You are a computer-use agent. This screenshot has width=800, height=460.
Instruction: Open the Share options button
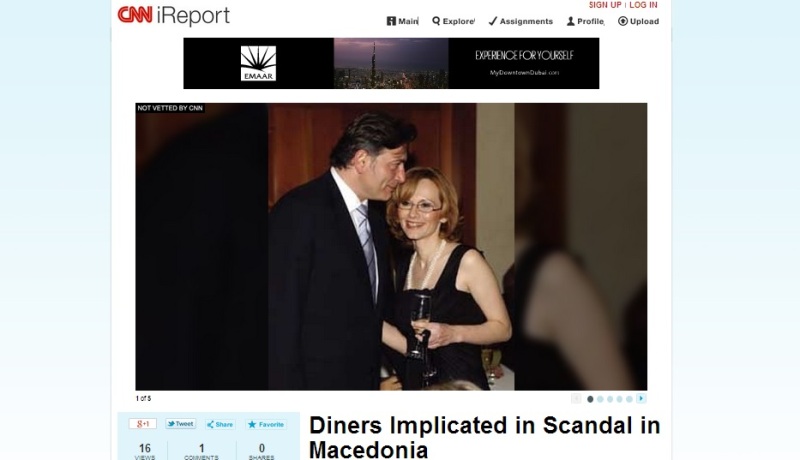220,424
